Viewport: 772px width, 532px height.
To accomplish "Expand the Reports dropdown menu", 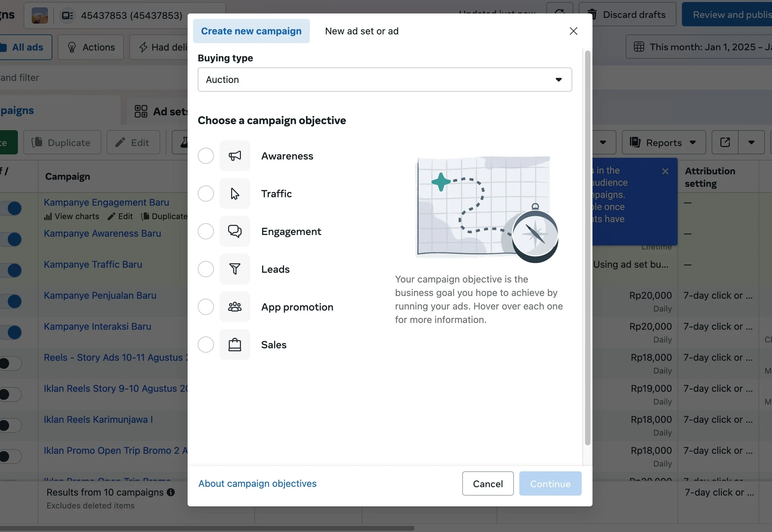I will coord(663,142).
